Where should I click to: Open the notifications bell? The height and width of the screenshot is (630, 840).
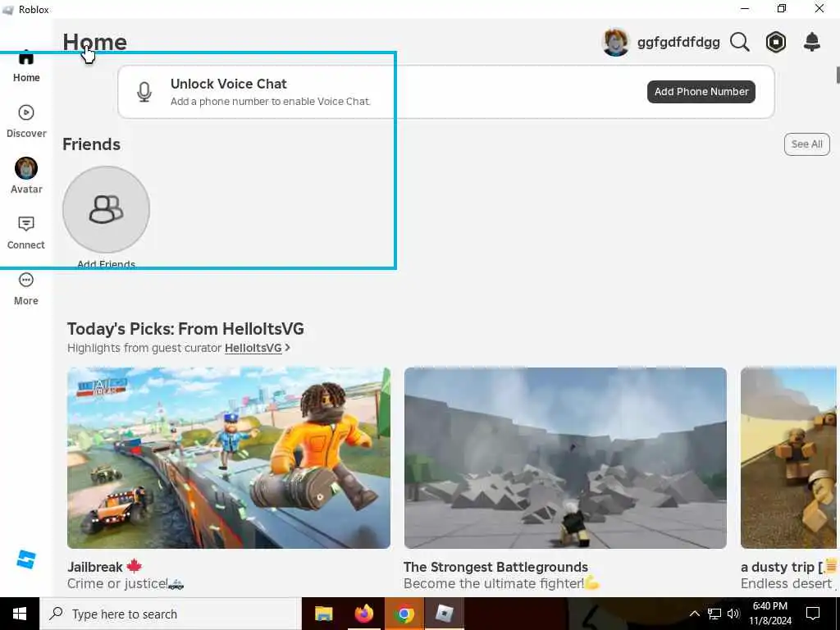[x=812, y=42]
